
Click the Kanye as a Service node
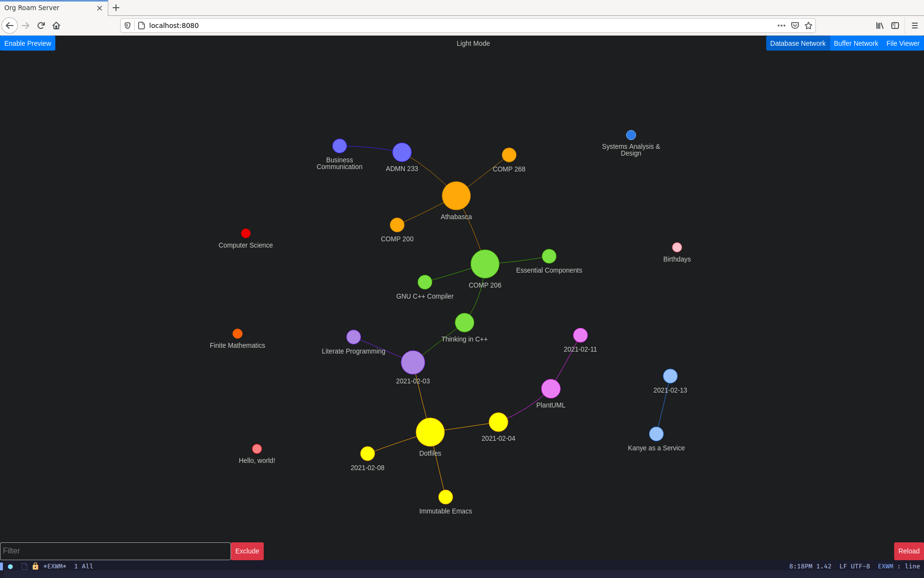[654, 433]
